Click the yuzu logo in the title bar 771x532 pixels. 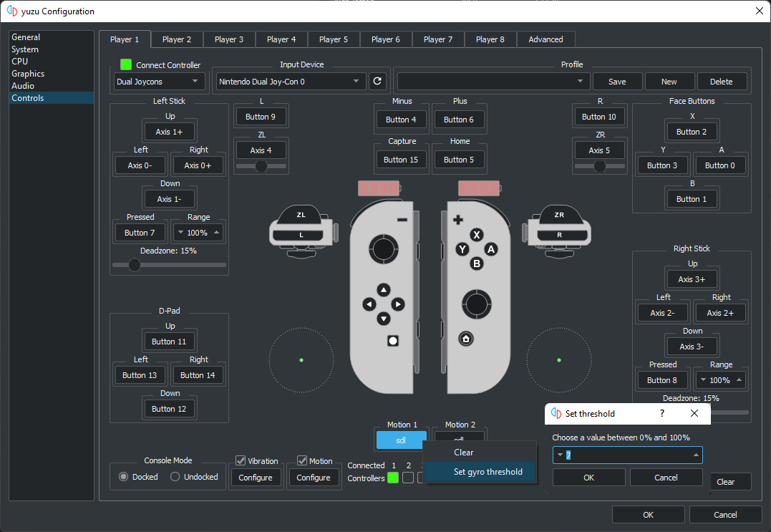(12, 11)
